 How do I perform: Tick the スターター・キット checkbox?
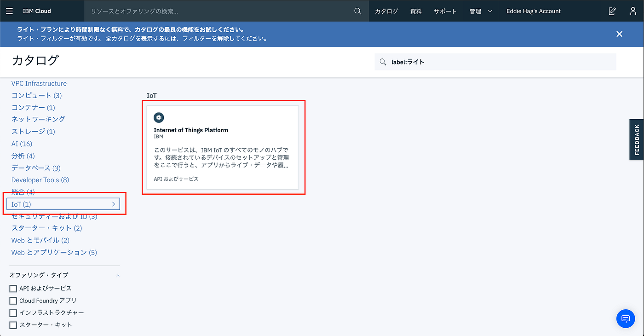(13, 325)
